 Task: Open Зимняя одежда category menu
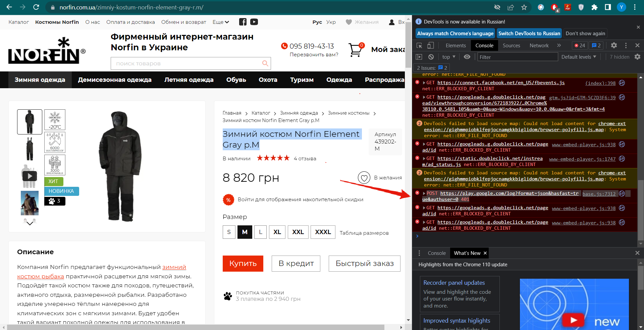[40, 80]
